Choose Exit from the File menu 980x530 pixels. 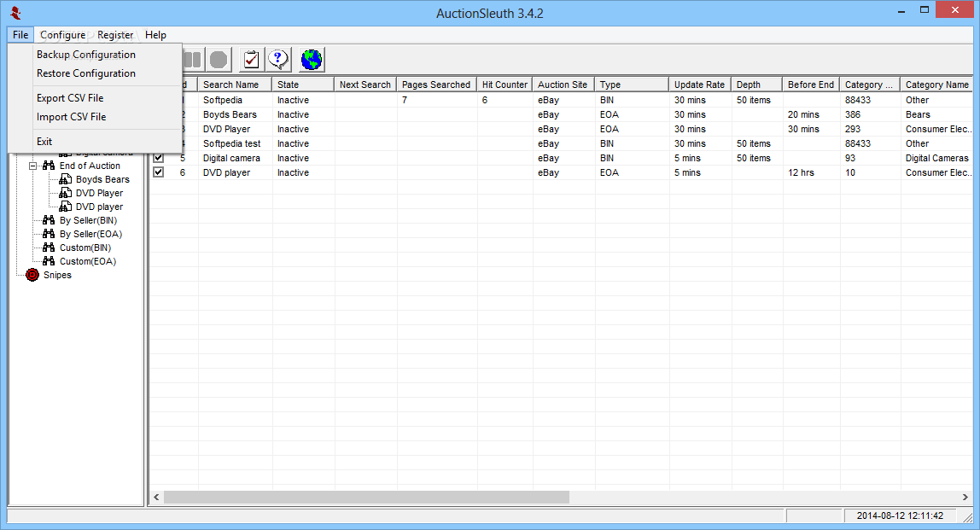point(44,142)
